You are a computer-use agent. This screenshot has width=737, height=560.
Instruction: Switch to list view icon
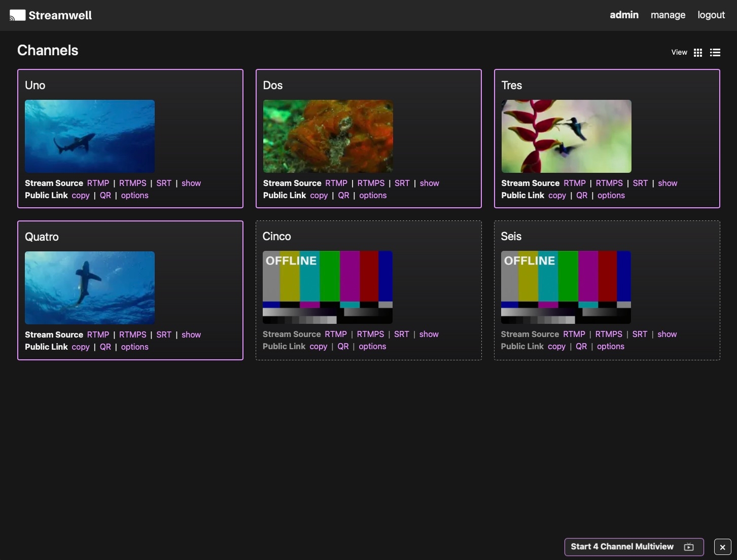tap(715, 53)
